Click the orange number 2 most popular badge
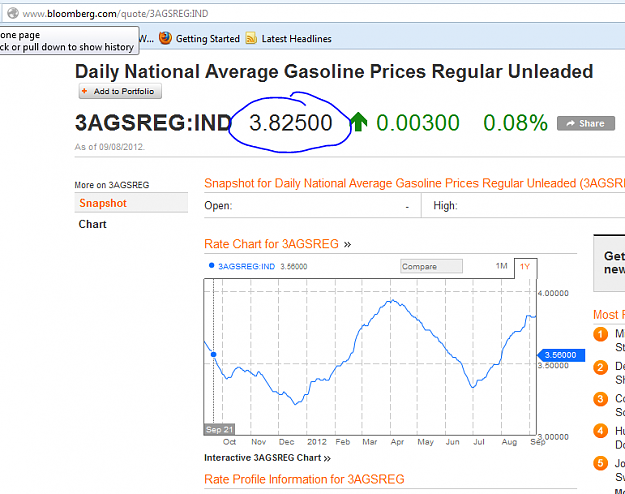The image size is (625, 494). click(x=600, y=367)
